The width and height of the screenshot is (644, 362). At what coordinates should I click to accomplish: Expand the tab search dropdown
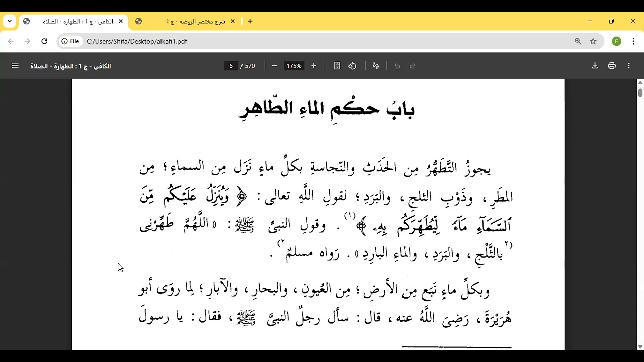pyautogui.click(x=9, y=21)
